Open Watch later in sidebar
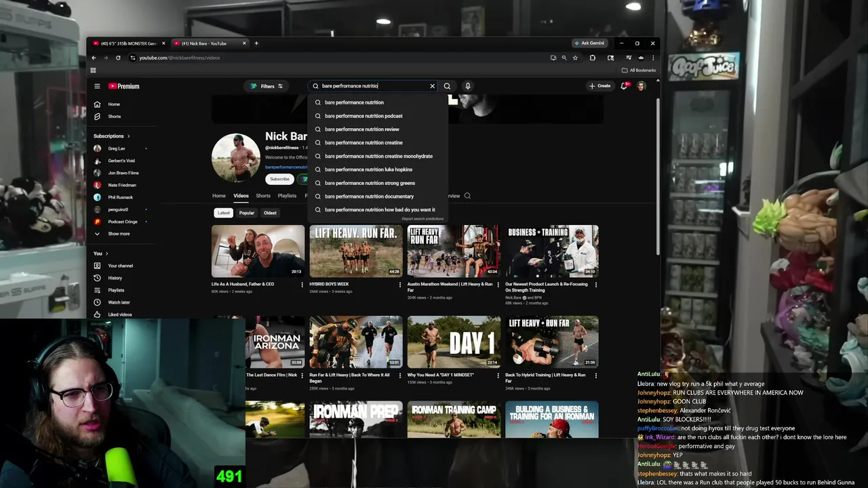This screenshot has width=868, height=488. 119,302
